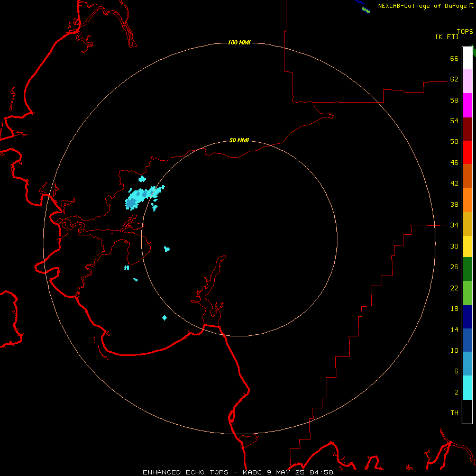This screenshot has height=476, width=476.
Task: Click the 38 value on the legend
Action: point(454,204)
